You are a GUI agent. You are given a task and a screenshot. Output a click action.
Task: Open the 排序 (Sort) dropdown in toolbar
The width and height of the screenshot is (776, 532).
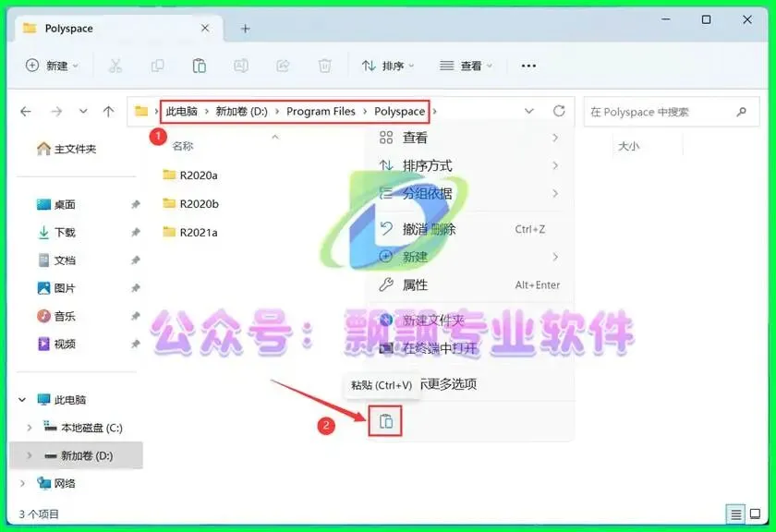click(388, 66)
